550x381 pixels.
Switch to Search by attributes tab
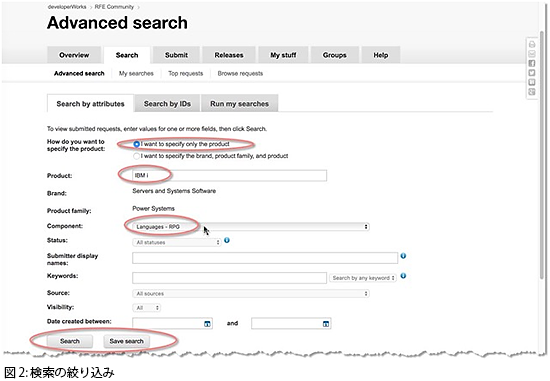click(90, 104)
